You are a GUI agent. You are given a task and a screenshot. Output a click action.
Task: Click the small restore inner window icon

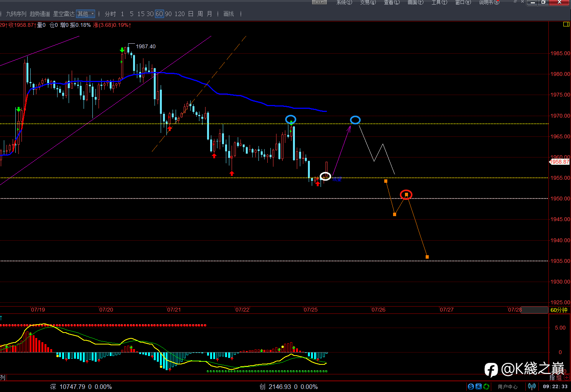(515, 2)
